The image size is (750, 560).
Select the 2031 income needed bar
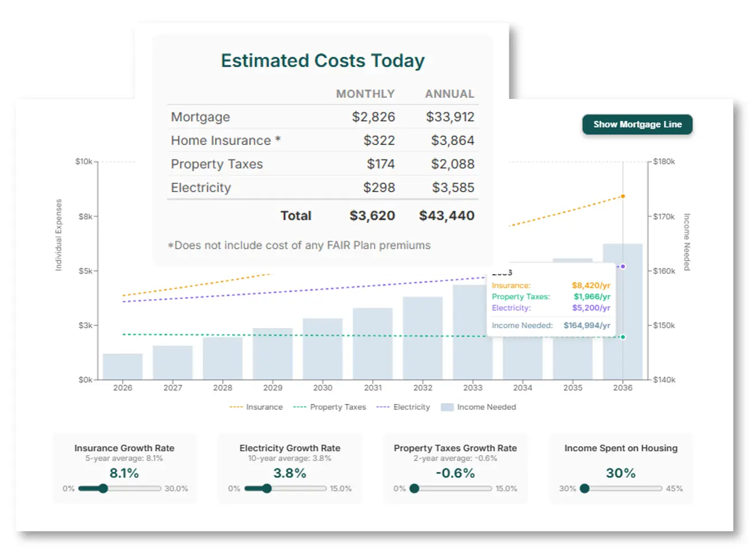(x=373, y=344)
